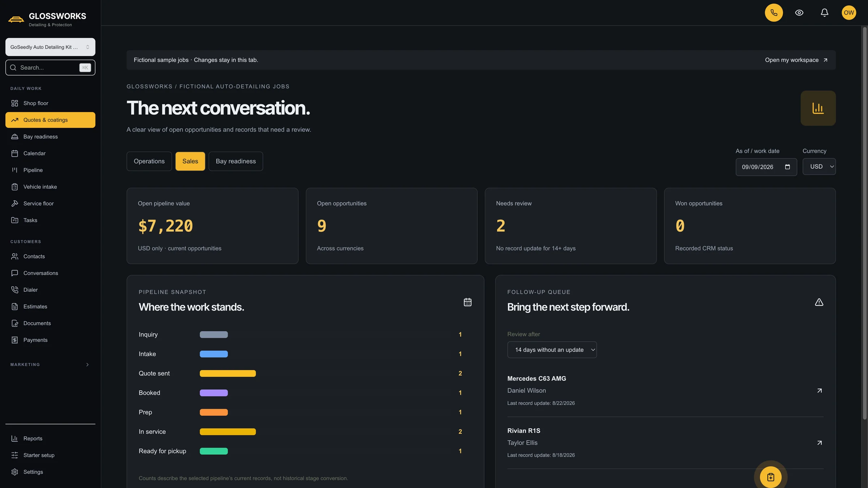Viewport: 868px width, 488px height.
Task: Click the Quote sent yellow bar
Action: [227, 373]
